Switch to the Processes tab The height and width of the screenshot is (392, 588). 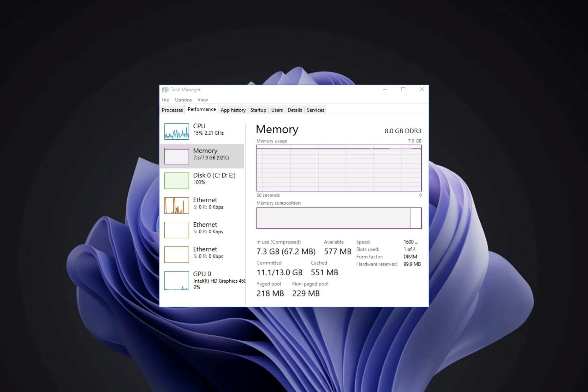pyautogui.click(x=173, y=110)
